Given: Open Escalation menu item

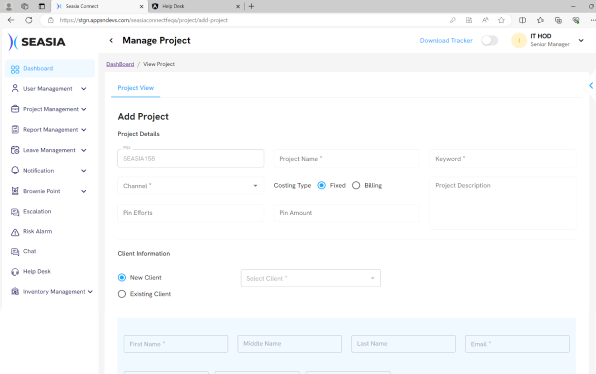Looking at the screenshot, I should [x=37, y=211].
